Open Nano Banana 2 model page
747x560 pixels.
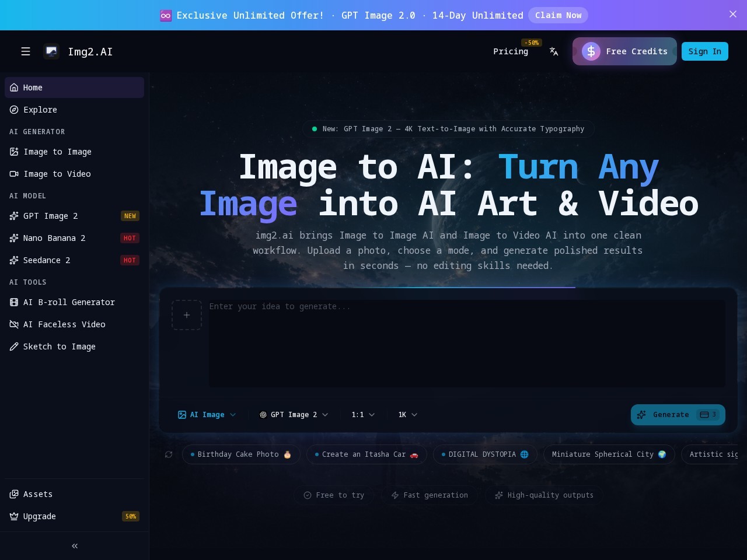pyautogui.click(x=74, y=238)
